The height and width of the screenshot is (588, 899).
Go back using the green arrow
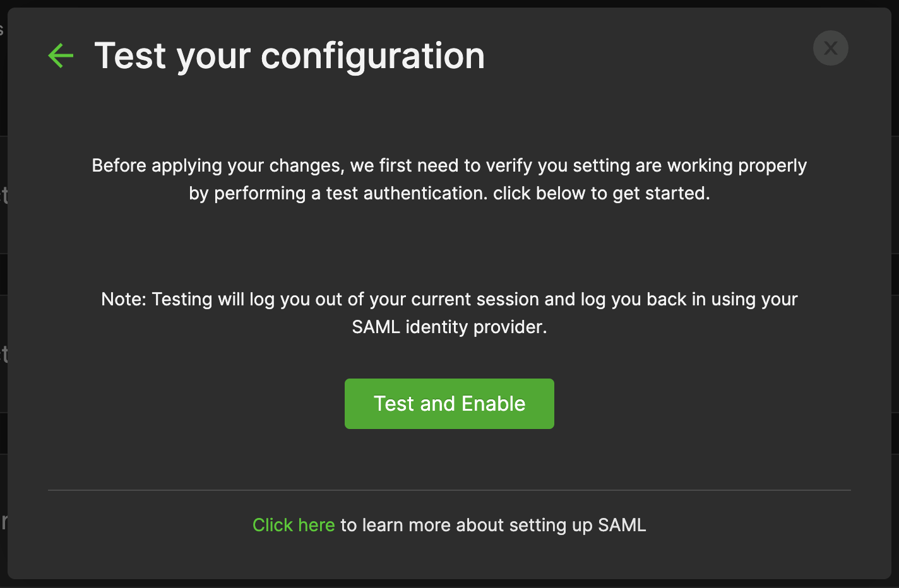click(x=61, y=56)
